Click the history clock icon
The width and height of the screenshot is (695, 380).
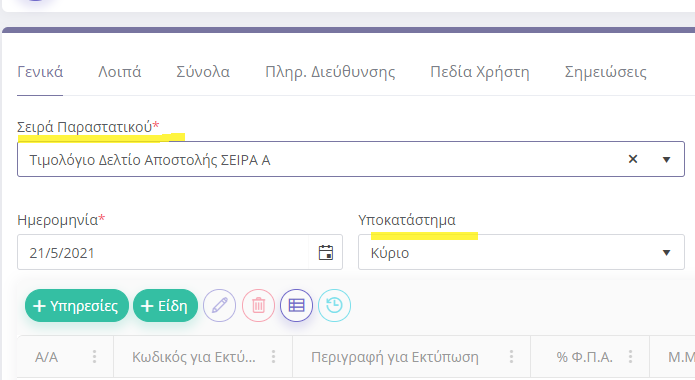point(335,306)
